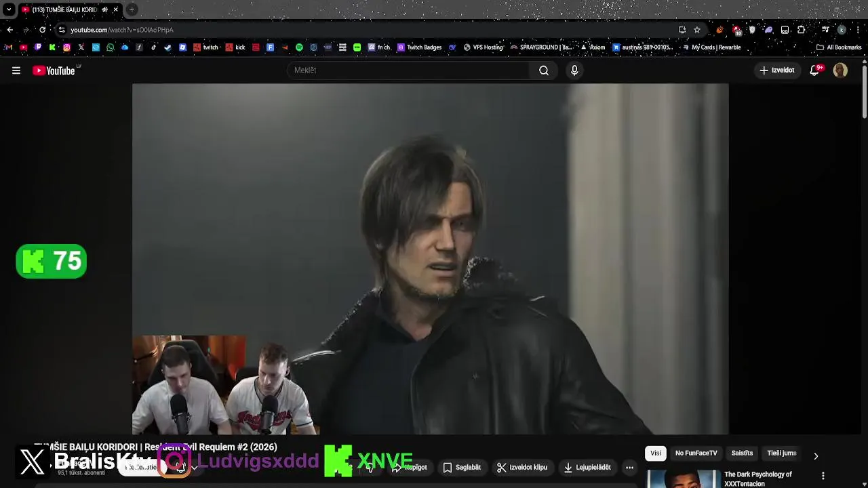Click the page vertical scrollbar
The height and width of the screenshot is (488, 868).
[865, 91]
